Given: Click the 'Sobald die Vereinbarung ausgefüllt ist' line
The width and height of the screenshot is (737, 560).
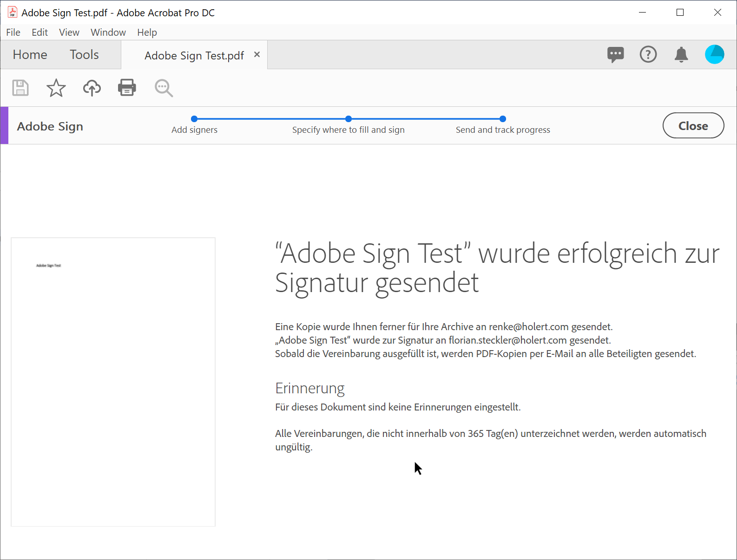Looking at the screenshot, I should coord(486,353).
